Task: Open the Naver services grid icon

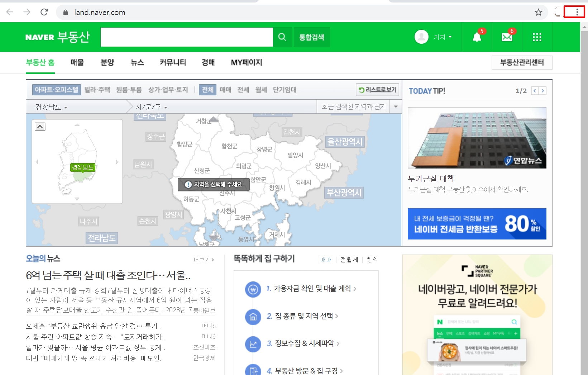Action: 537,37
